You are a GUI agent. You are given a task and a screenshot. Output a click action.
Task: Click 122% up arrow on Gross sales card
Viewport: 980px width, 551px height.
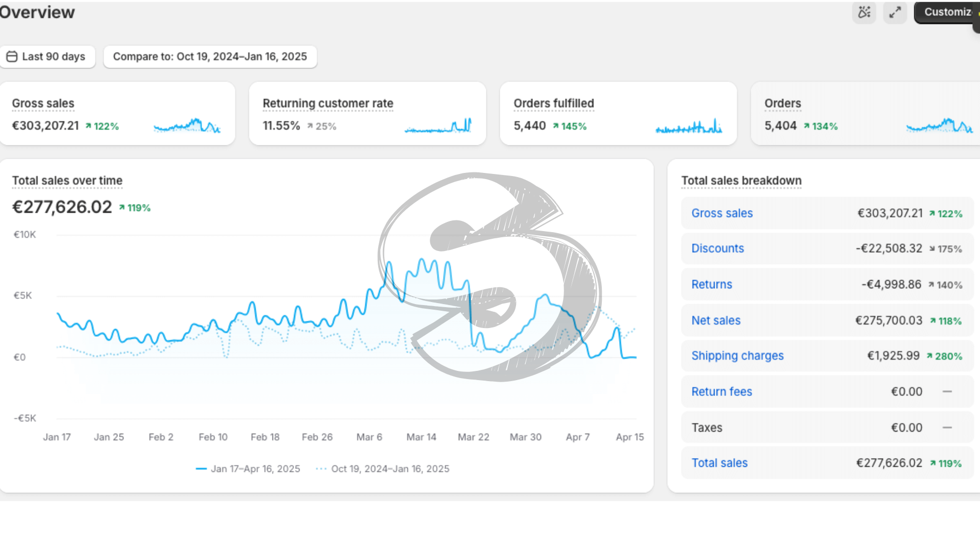(102, 126)
